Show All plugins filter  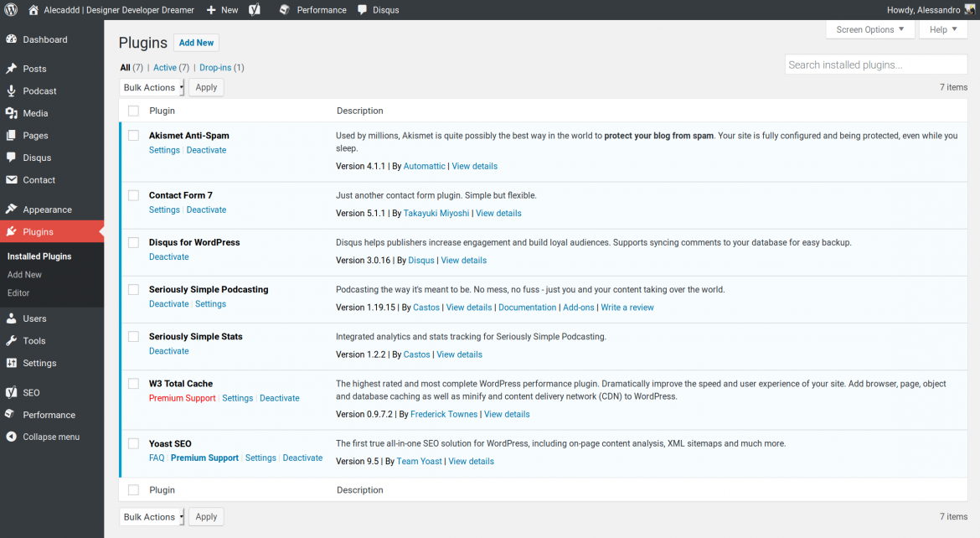[x=126, y=68]
